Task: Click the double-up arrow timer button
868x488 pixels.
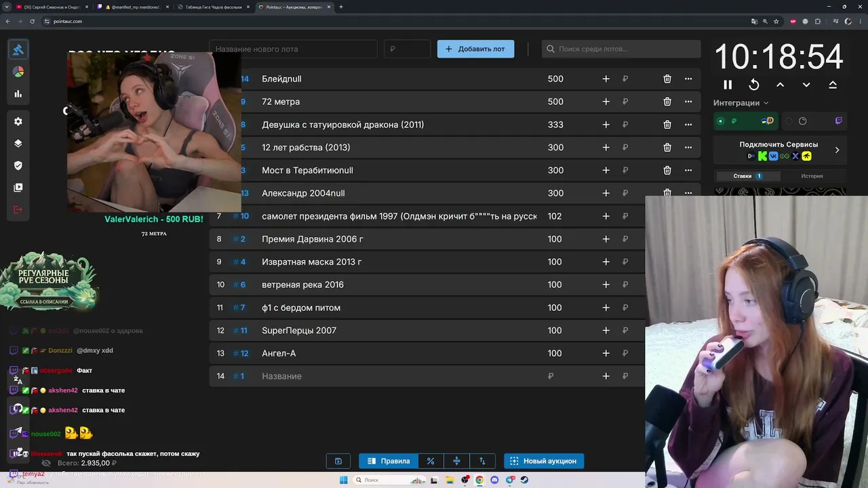Action: click(833, 85)
